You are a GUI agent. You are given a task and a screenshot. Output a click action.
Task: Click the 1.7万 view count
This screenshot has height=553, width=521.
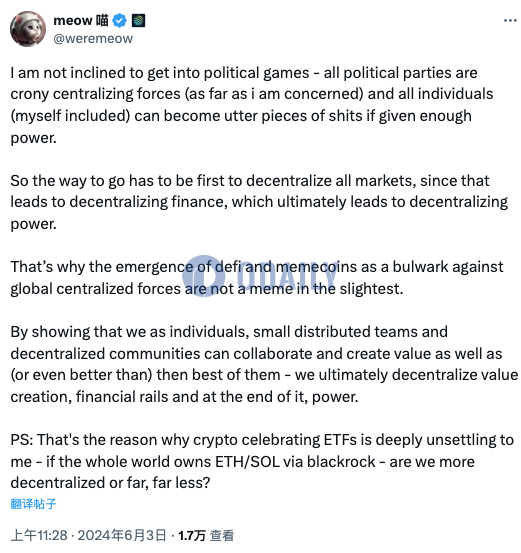[192, 535]
